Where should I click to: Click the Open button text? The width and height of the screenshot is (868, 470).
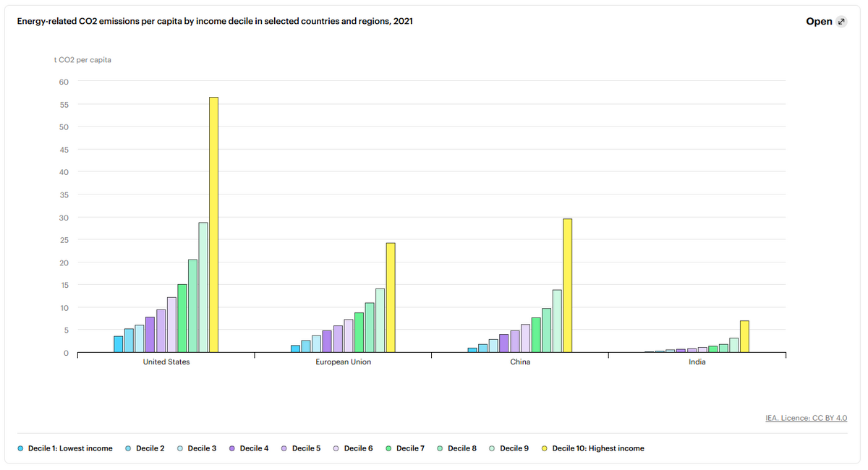point(819,22)
